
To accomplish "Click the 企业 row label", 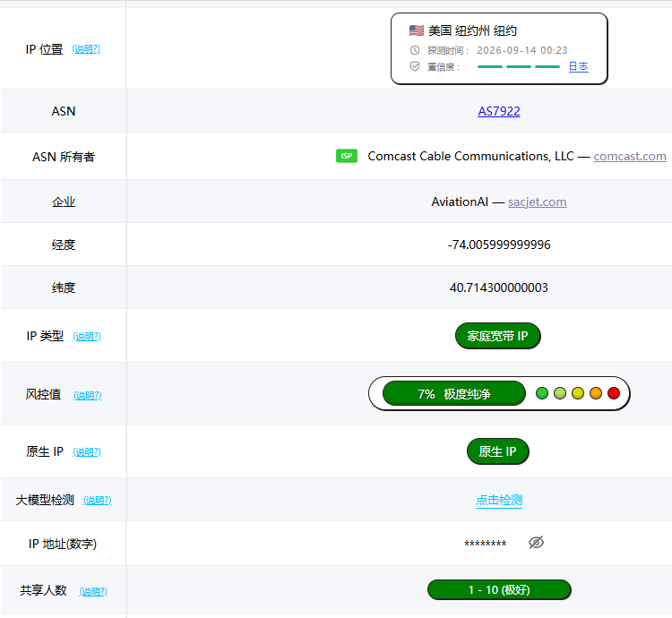I will 64,202.
